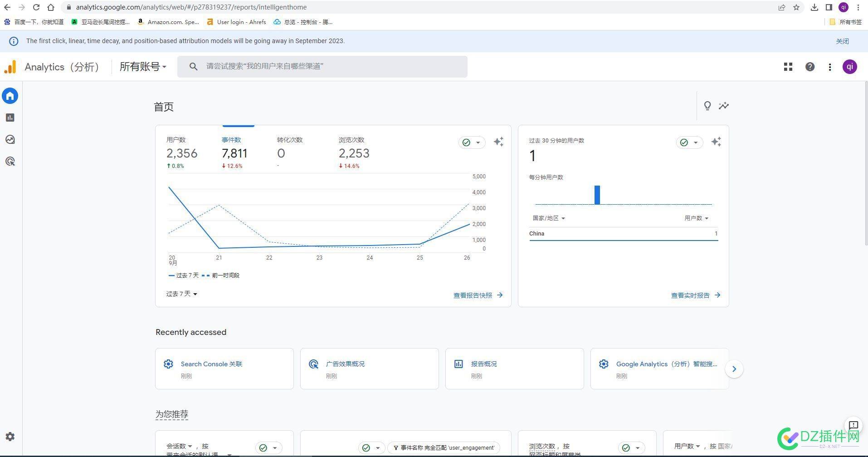Open the Admin gear icon at bottom left
The image size is (868, 457).
point(10,437)
